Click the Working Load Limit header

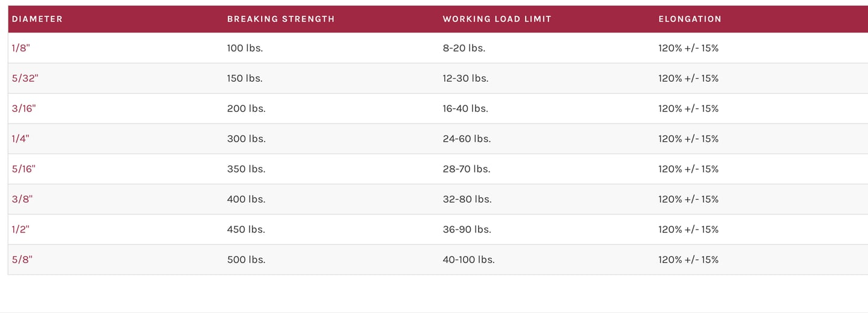497,19
